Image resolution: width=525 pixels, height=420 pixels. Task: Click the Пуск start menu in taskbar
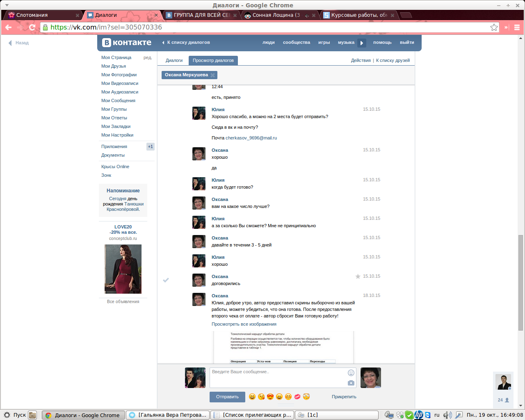[x=15, y=415]
